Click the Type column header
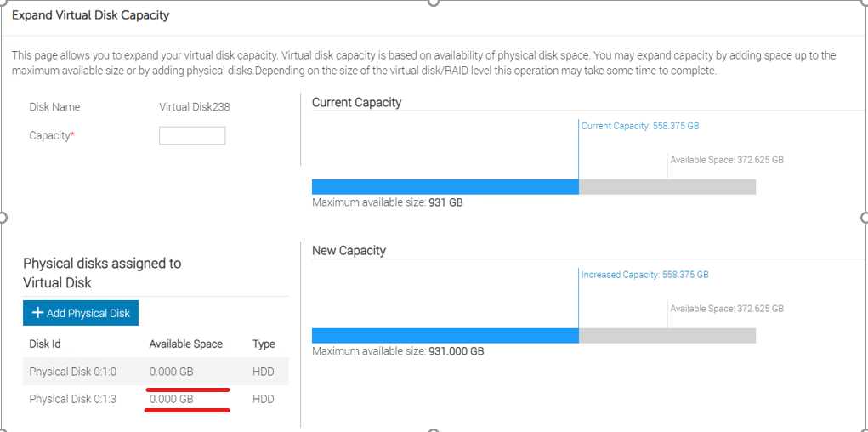 (x=264, y=344)
